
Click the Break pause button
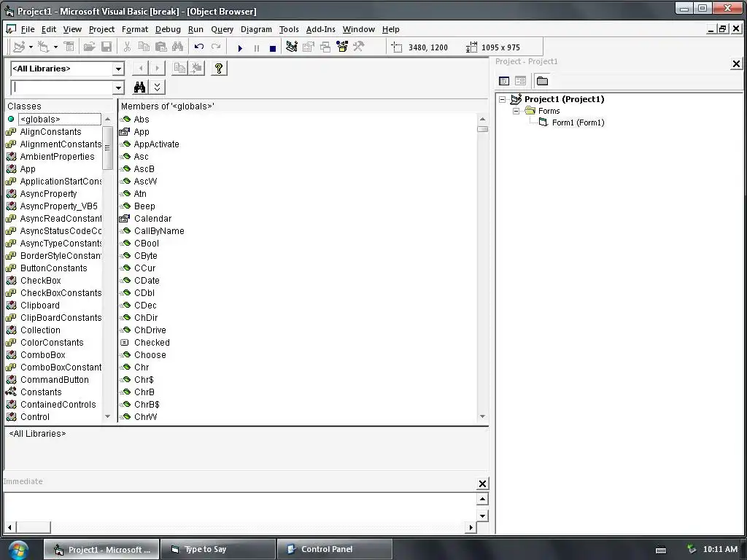pos(257,47)
